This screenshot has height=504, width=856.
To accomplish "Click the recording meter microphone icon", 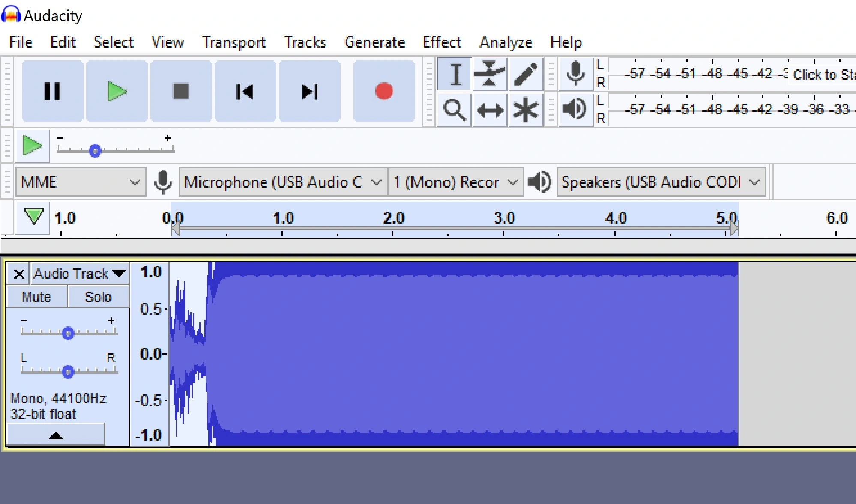I will (x=575, y=73).
